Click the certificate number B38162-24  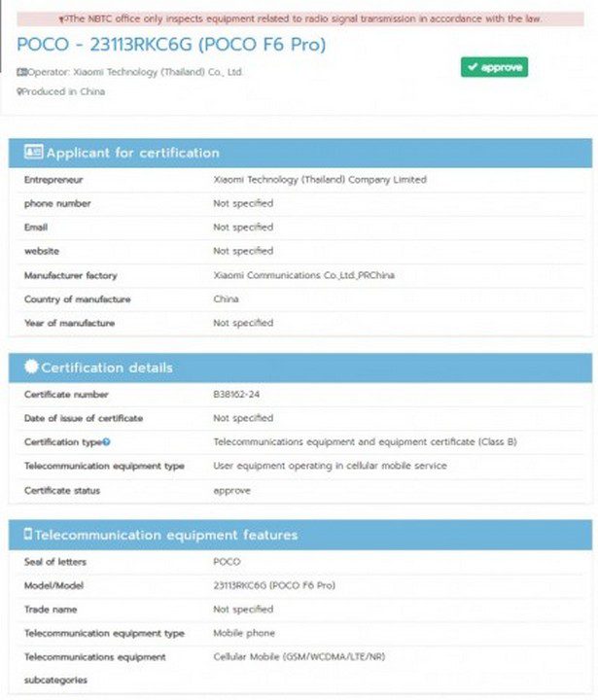tap(236, 395)
